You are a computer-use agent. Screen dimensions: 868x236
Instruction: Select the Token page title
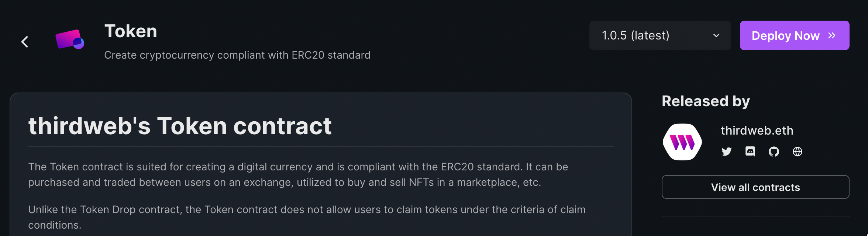pyautogui.click(x=131, y=31)
